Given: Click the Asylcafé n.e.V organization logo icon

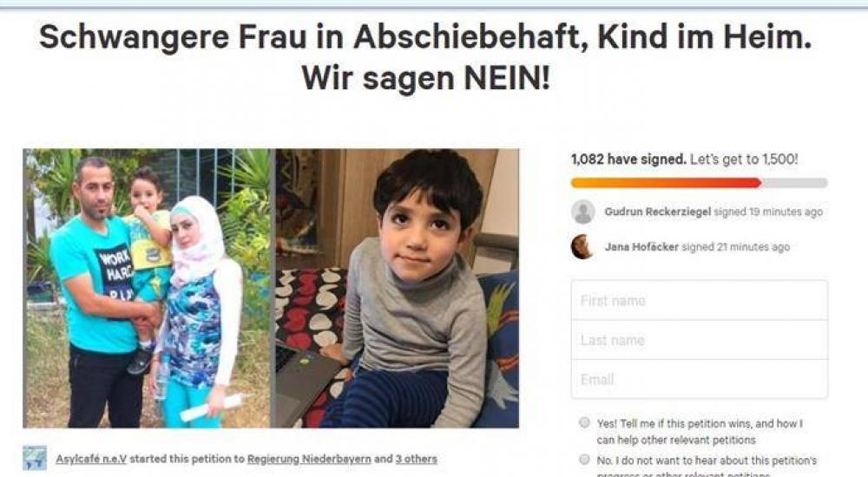Looking at the screenshot, I should (x=35, y=459).
